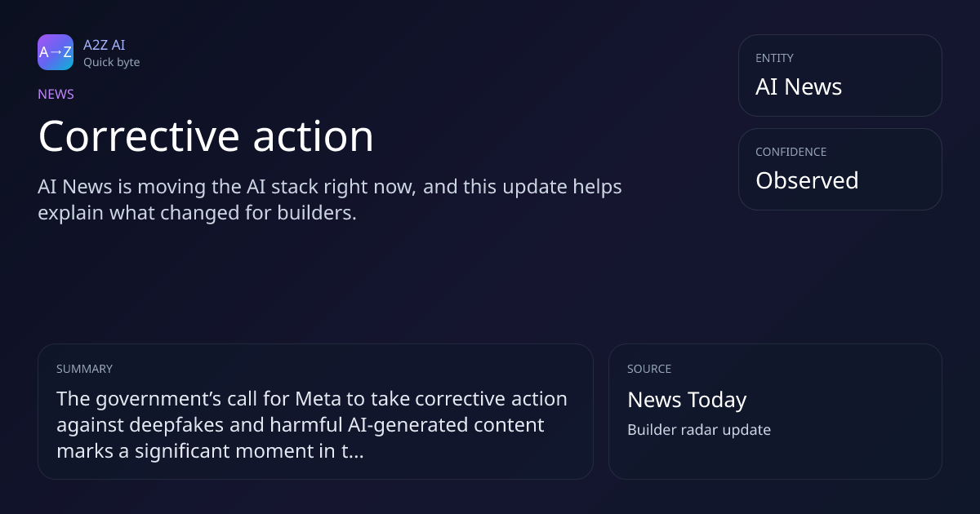Expand the truncated summary about Meta deepfakes
The height and width of the screenshot is (514, 980).
(x=312, y=425)
